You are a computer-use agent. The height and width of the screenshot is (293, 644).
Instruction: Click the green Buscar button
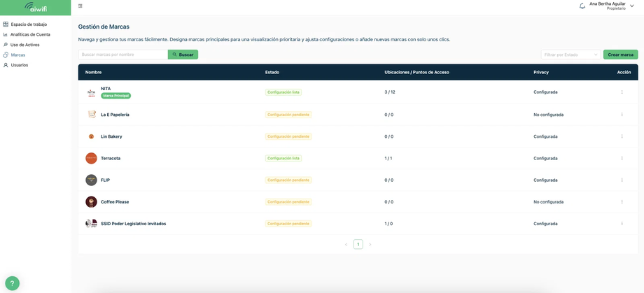coord(183,55)
